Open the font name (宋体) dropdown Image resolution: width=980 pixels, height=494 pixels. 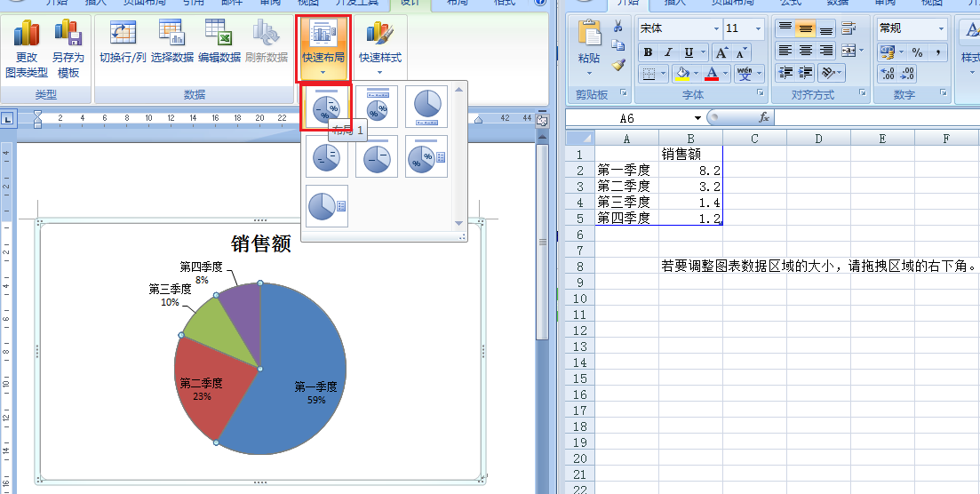716,28
